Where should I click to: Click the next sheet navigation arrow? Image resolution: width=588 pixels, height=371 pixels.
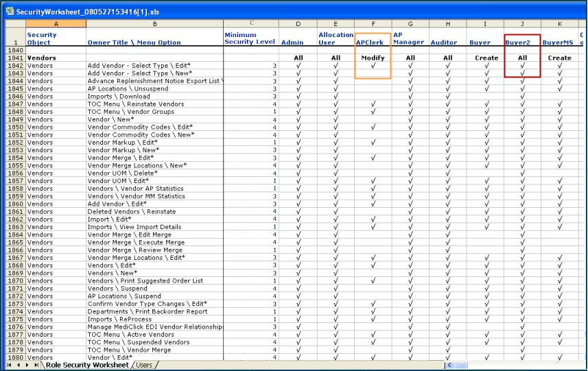[27, 365]
